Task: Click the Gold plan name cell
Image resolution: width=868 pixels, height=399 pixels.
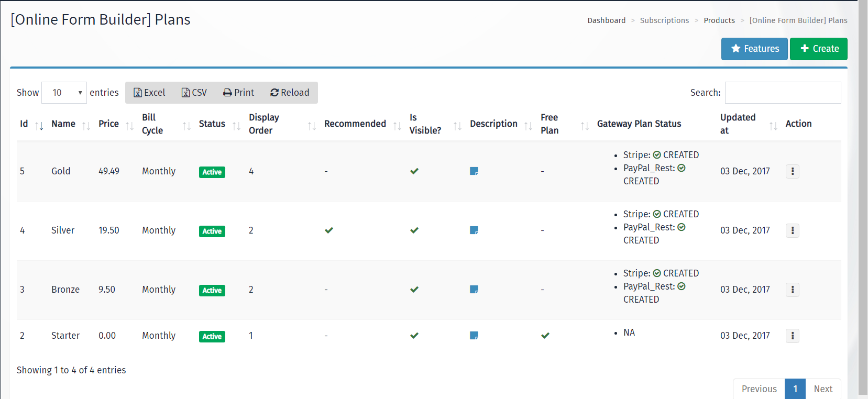Action: tap(61, 171)
